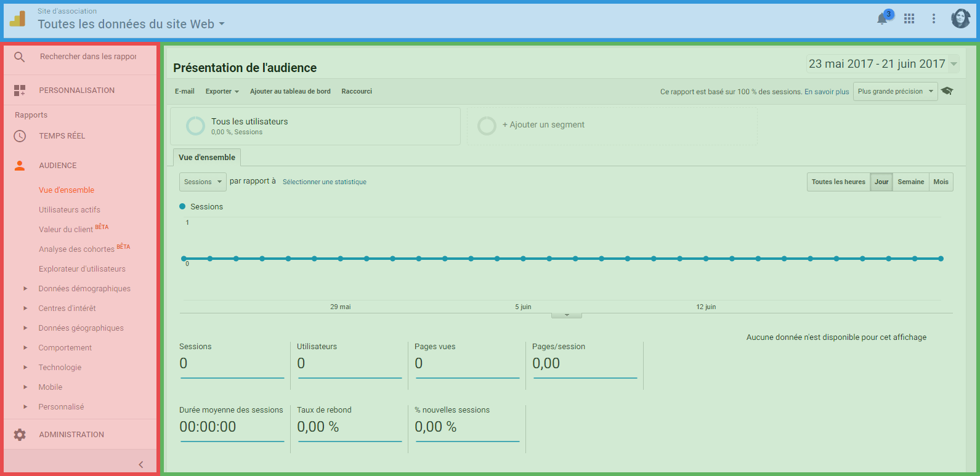Click the E-mail button
This screenshot has width=980, height=476.
(x=185, y=91)
